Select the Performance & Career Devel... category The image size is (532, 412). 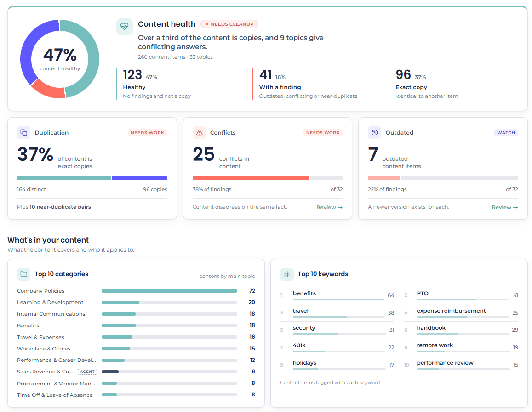point(136,360)
